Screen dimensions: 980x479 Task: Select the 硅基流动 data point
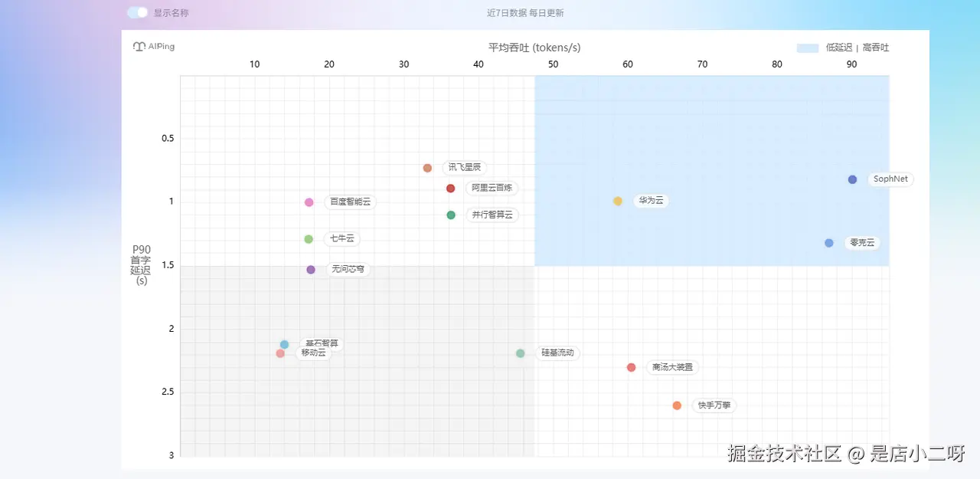[521, 353]
